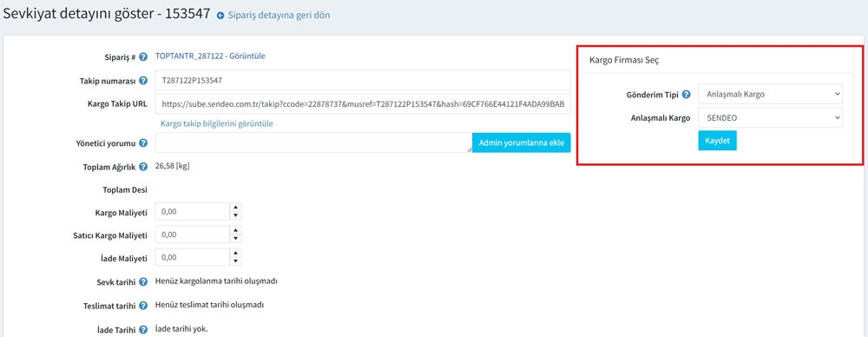Increase İade Maliyeti with up arrow
Screen dimensions: 868x337
point(236,253)
